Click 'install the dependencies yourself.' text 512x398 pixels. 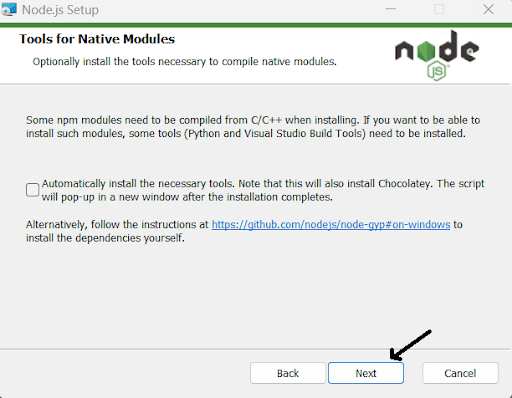pyautogui.click(x=105, y=238)
